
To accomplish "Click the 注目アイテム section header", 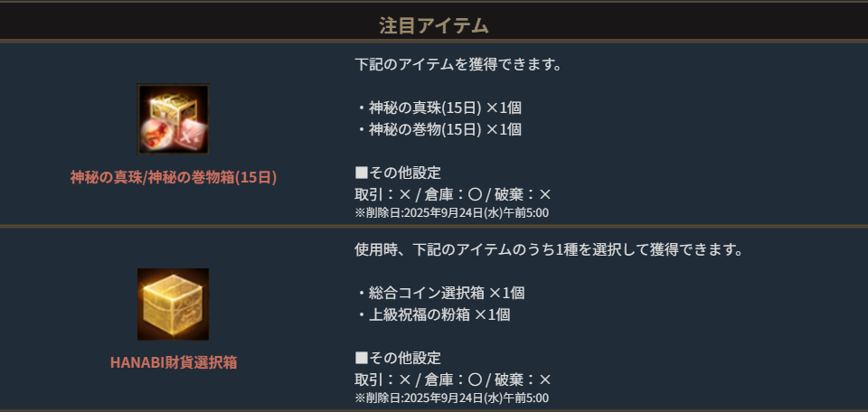I will (x=434, y=25).
